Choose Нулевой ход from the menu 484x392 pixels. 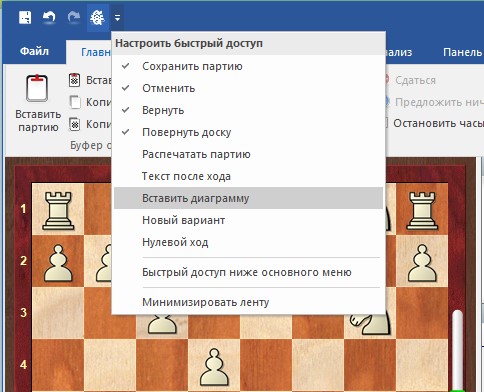pyautogui.click(x=248, y=242)
